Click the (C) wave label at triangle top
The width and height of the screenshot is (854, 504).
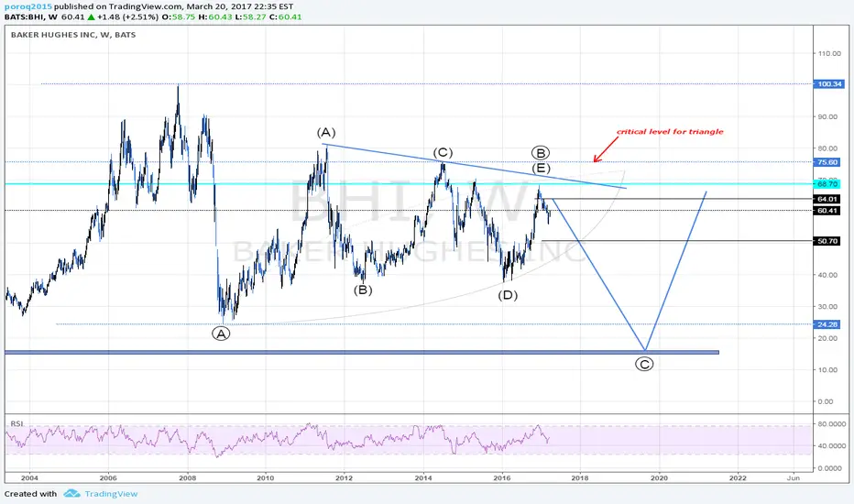pyautogui.click(x=443, y=152)
